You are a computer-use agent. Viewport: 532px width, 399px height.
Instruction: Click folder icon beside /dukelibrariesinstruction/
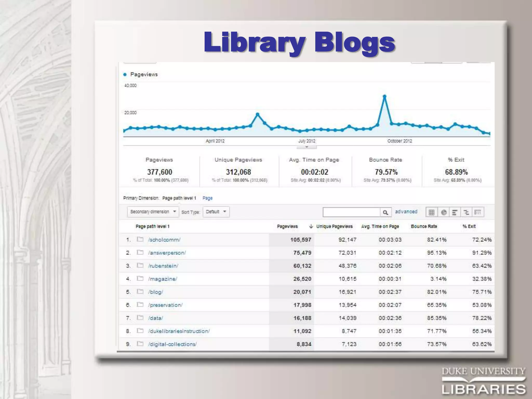[140, 330]
